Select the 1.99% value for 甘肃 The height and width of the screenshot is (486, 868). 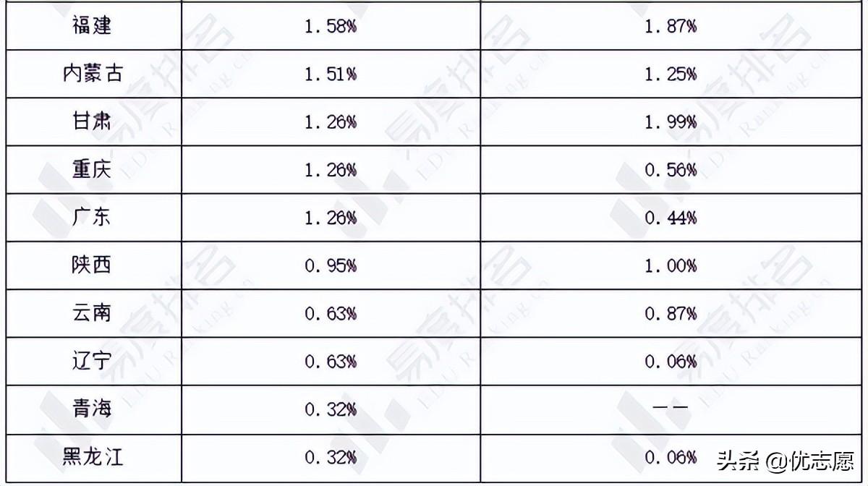pyautogui.click(x=671, y=121)
